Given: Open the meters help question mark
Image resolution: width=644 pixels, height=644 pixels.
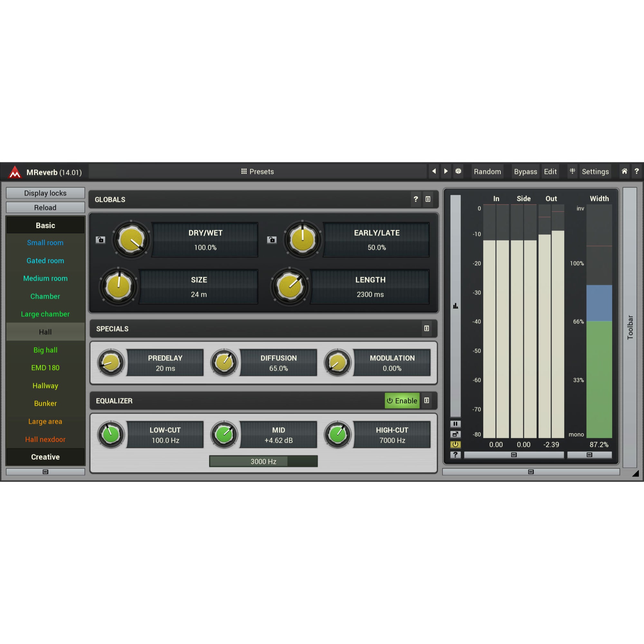Looking at the screenshot, I should tap(455, 455).
